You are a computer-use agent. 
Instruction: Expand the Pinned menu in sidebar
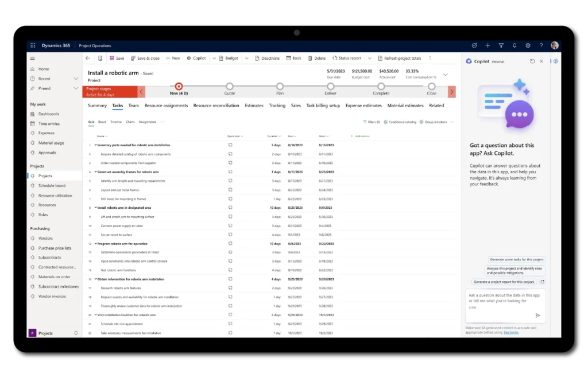[76, 88]
